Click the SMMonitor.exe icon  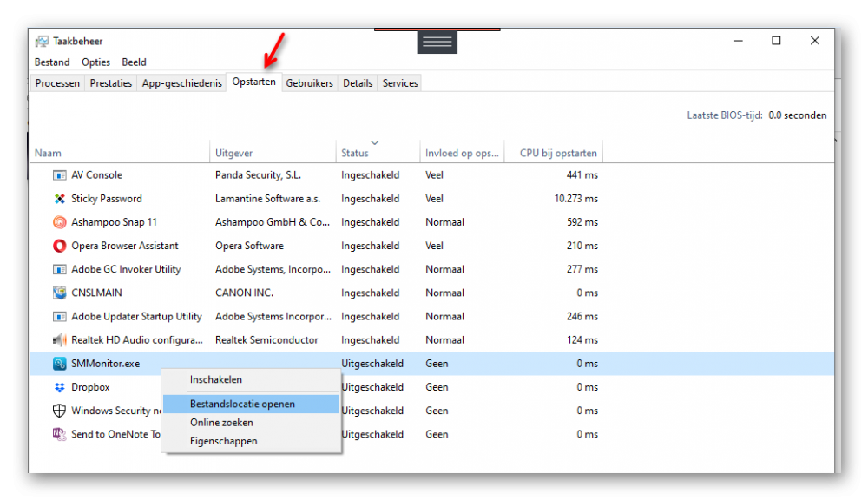[59, 364]
